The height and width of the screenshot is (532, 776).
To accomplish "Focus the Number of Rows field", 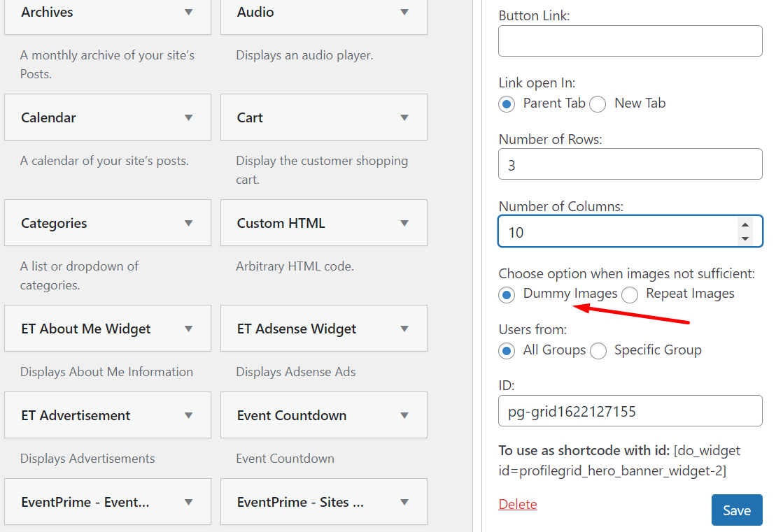I will (630, 164).
